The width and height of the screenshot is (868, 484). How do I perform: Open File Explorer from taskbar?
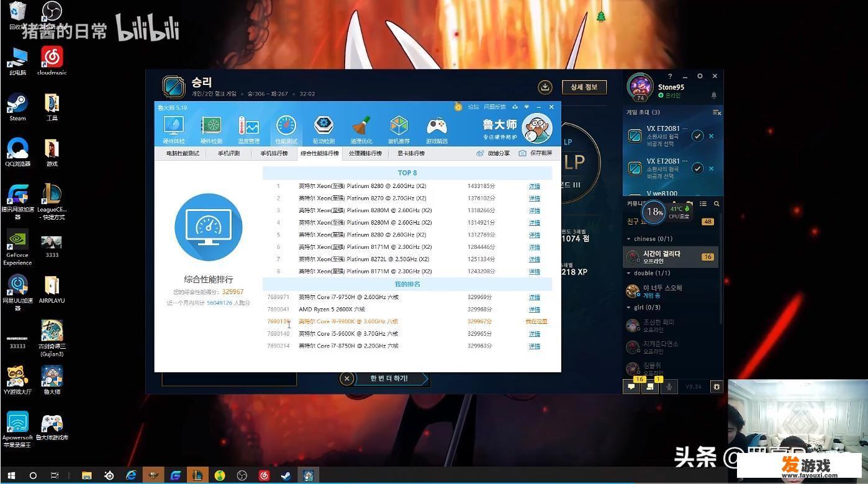tap(86, 476)
